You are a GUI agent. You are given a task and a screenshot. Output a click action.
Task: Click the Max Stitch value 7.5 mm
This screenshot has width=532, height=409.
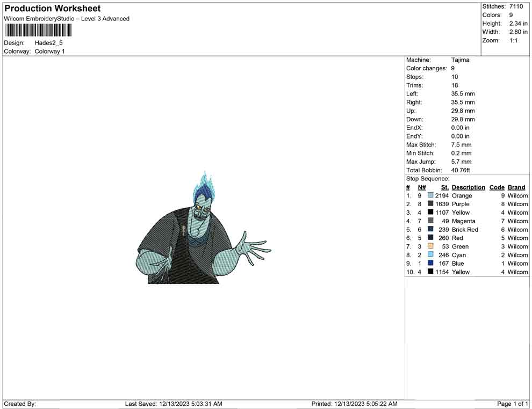[x=462, y=145]
